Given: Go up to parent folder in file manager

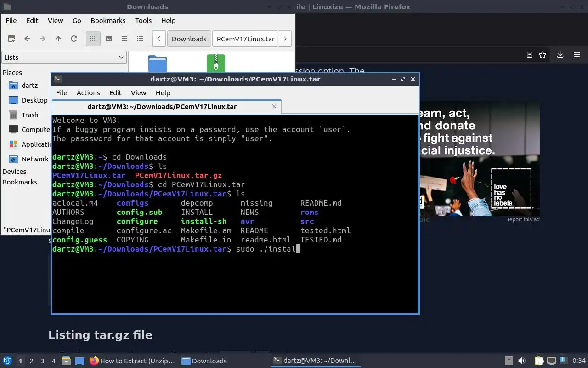Looking at the screenshot, I should [58, 39].
